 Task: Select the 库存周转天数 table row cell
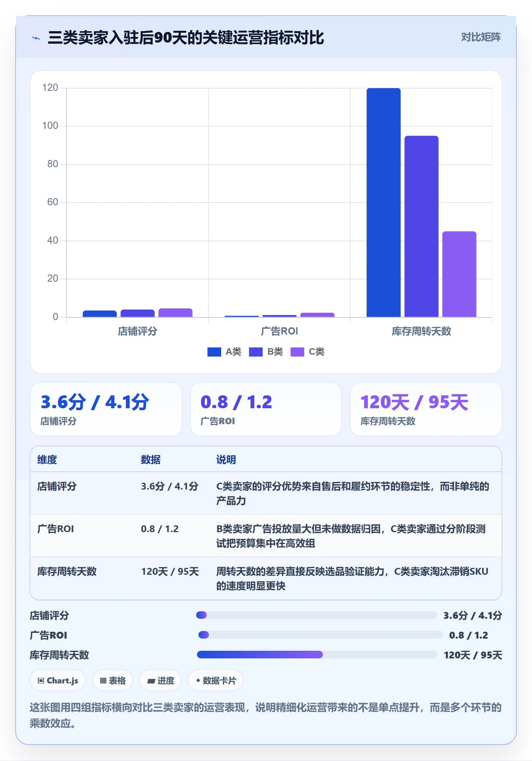click(67, 571)
